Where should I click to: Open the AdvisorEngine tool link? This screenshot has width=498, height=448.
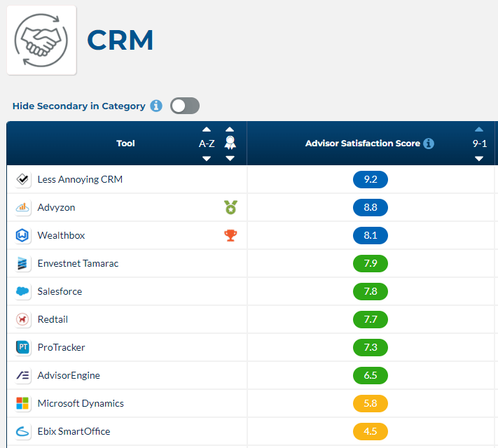click(69, 375)
